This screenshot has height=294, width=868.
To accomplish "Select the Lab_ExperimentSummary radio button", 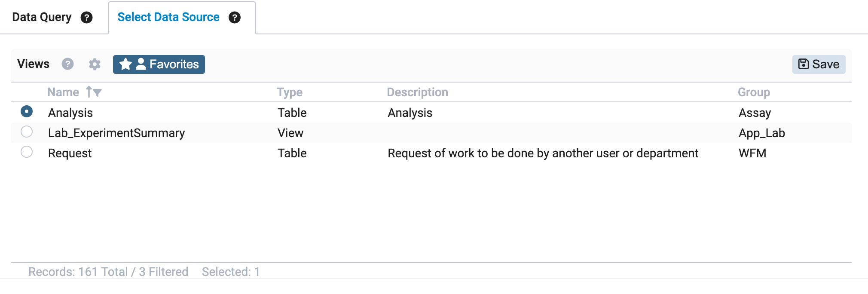I will (x=27, y=132).
